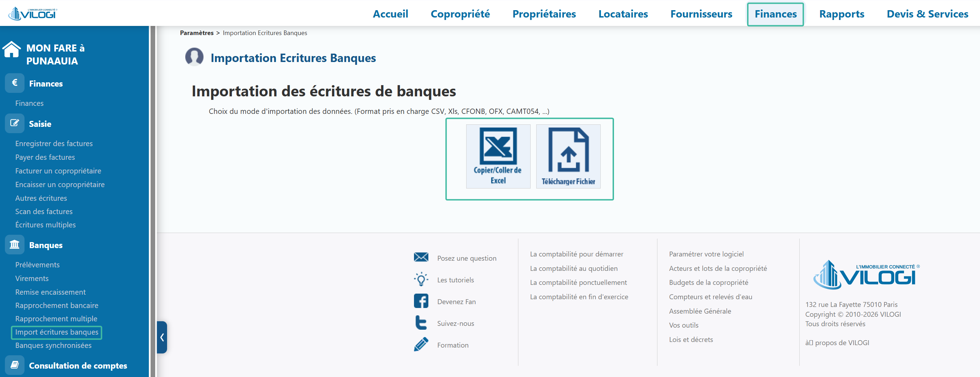Open Banques synchronisées
Screen dimensions: 980x377
53,345
